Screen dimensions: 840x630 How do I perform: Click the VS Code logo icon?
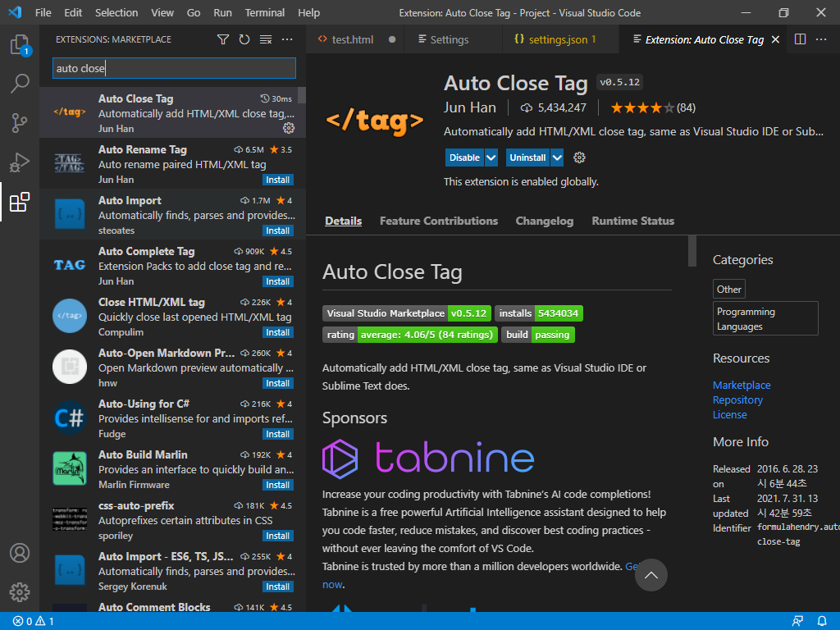coord(15,12)
